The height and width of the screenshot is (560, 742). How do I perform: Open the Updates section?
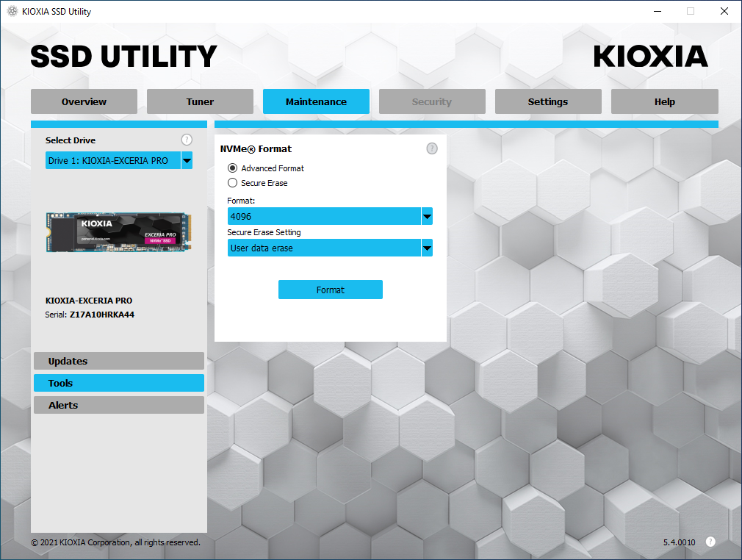(119, 361)
